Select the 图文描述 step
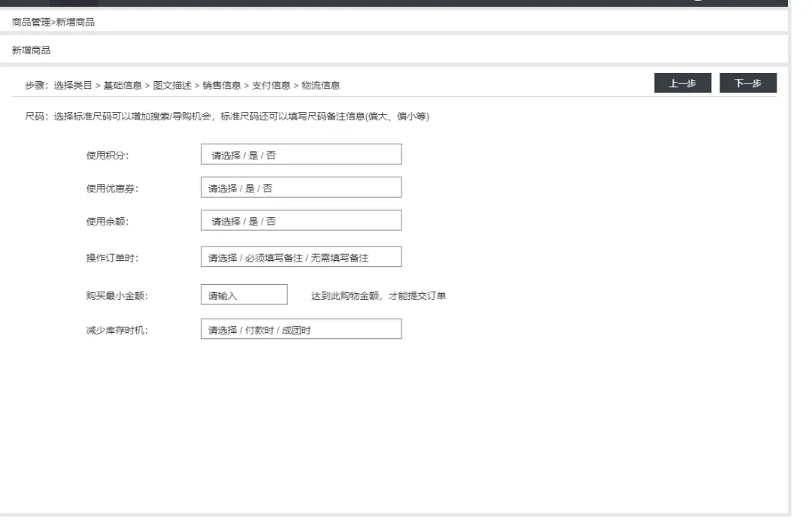The image size is (812, 520). click(x=172, y=86)
